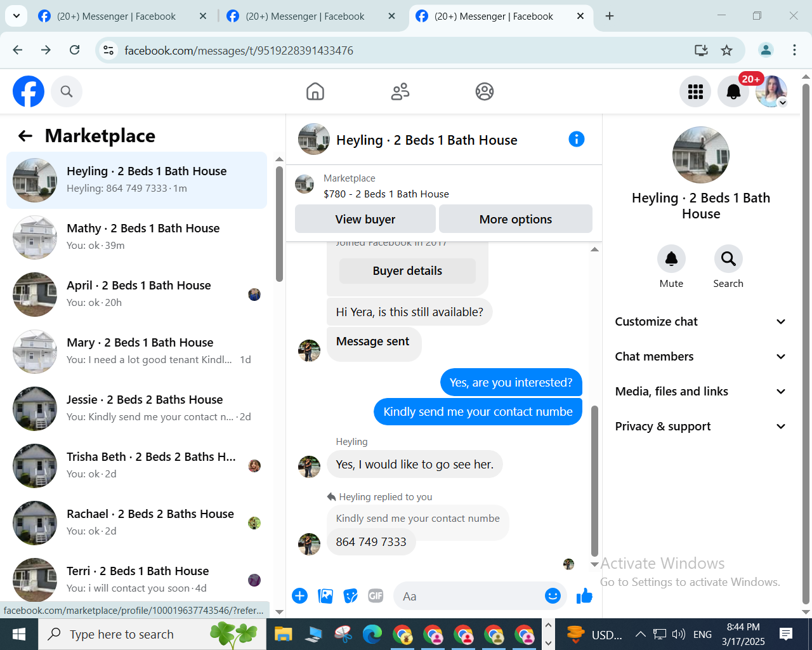Open the account profile picture menu
Screen dimensions: 812x650
point(771,91)
